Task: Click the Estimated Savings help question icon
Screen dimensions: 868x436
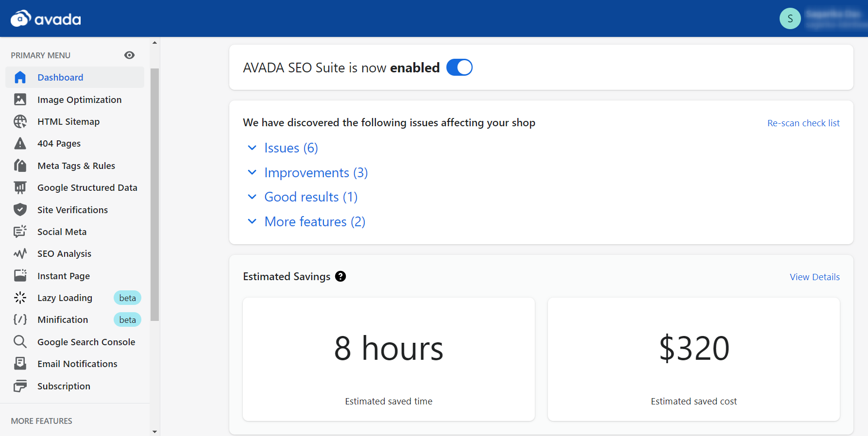Action: [340, 276]
